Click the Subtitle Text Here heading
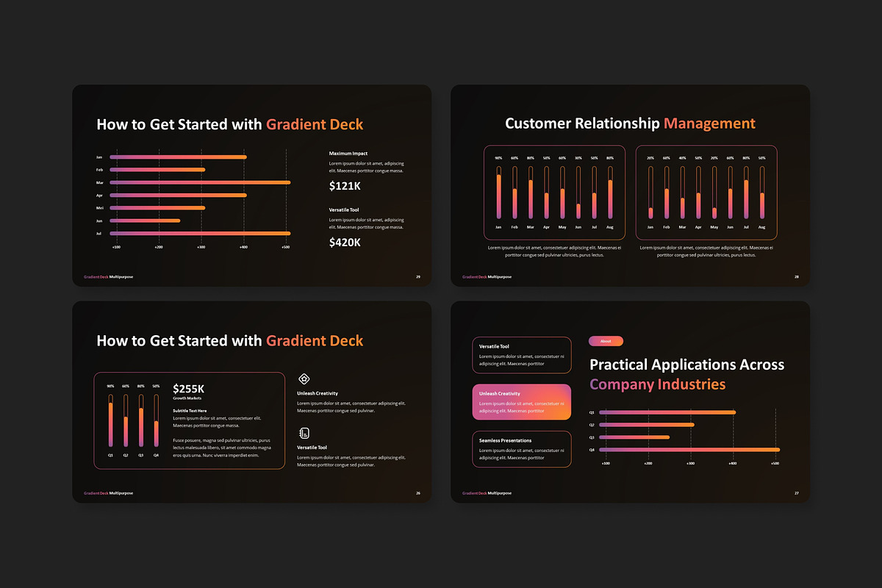882x588 pixels. (x=190, y=411)
